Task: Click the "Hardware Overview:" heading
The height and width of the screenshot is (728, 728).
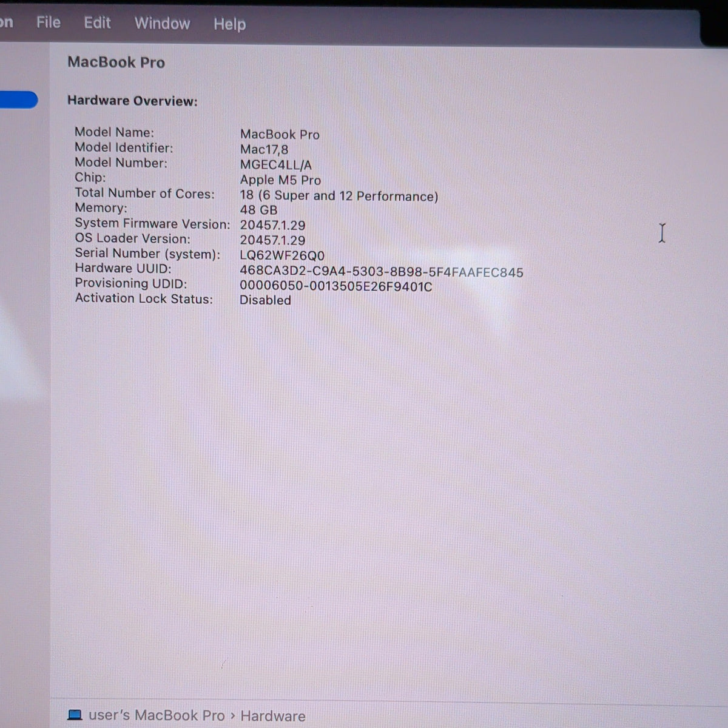Action: (132, 101)
